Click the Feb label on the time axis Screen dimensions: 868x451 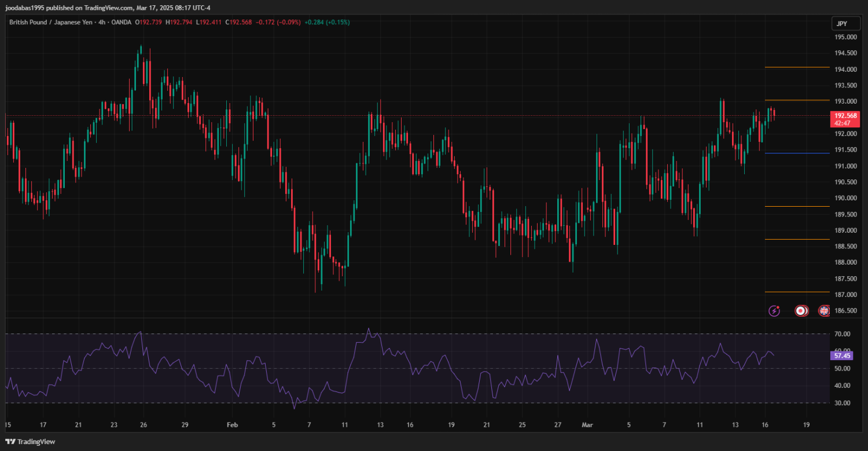tap(232, 425)
